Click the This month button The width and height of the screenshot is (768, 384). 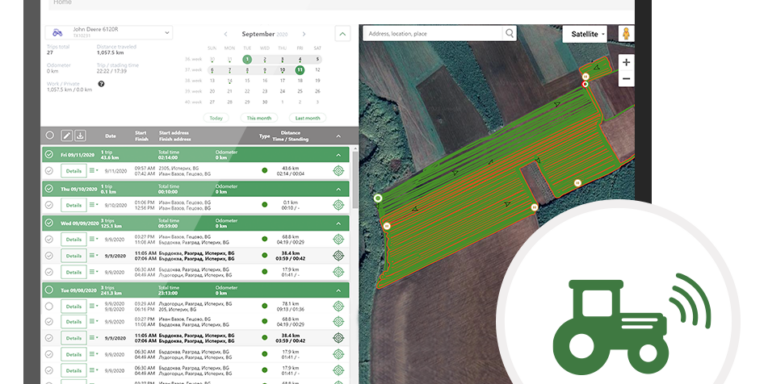click(259, 118)
